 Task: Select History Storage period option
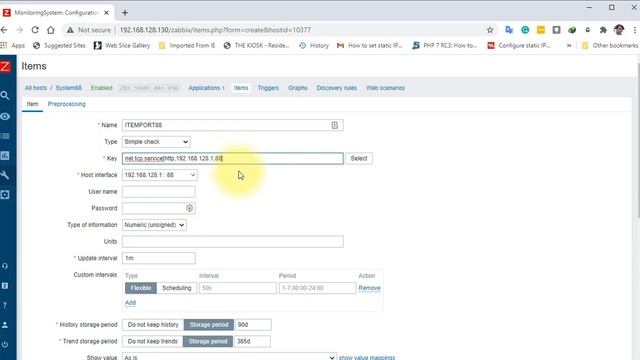click(209, 325)
